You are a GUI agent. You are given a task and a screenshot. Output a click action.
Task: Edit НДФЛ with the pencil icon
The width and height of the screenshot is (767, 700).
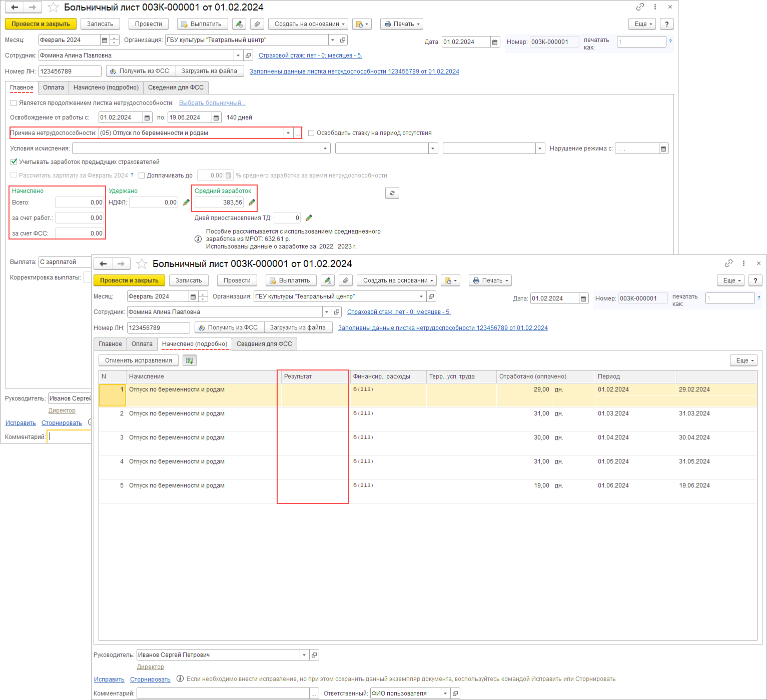[186, 202]
